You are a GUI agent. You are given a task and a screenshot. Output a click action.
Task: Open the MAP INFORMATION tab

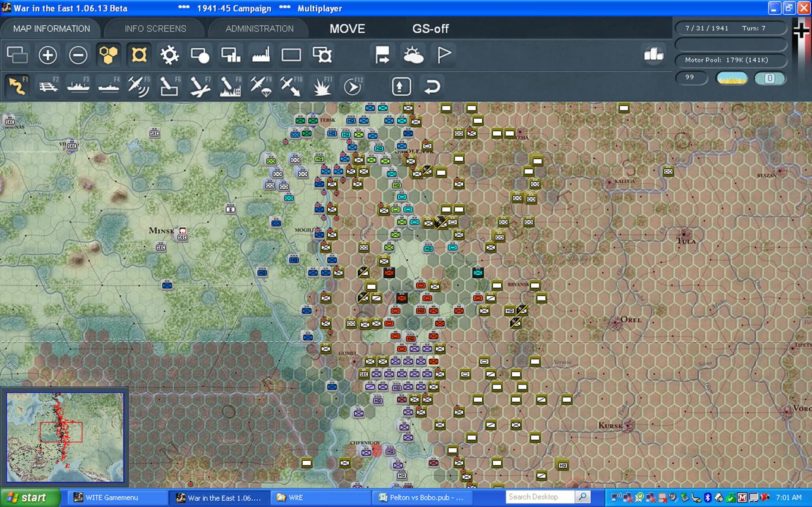(x=52, y=28)
